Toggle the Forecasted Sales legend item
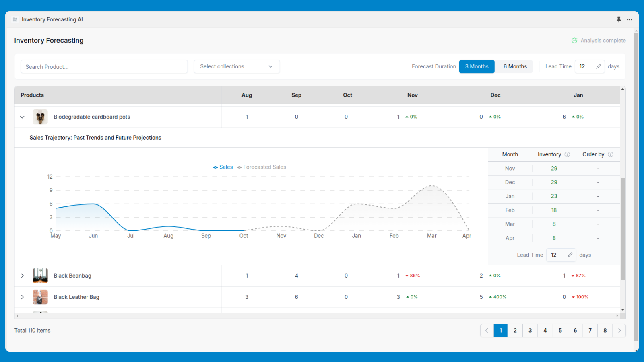Screen dimensions: 644x362 [x=262, y=167]
